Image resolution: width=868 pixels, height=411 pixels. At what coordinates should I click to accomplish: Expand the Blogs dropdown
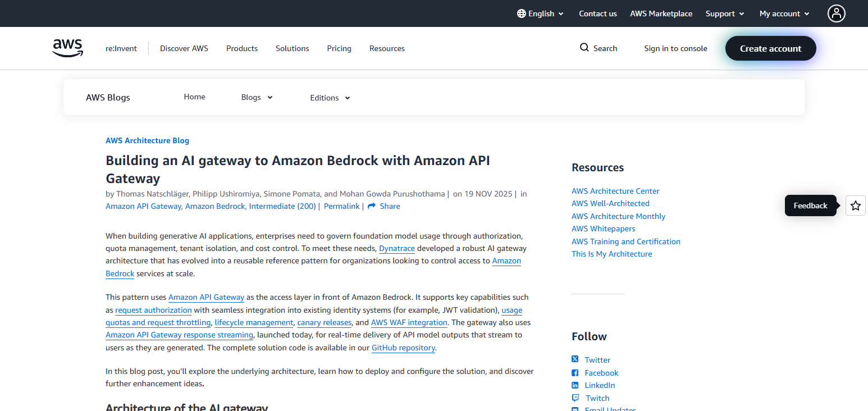click(x=257, y=97)
